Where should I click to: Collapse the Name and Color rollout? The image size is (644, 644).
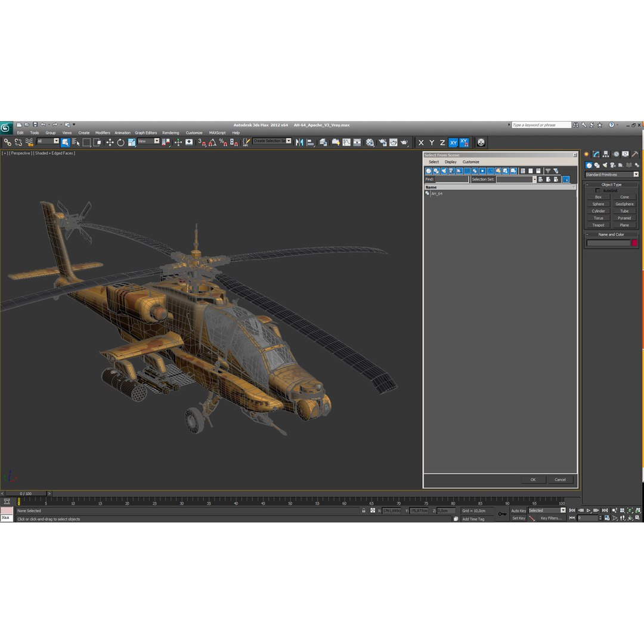click(611, 234)
